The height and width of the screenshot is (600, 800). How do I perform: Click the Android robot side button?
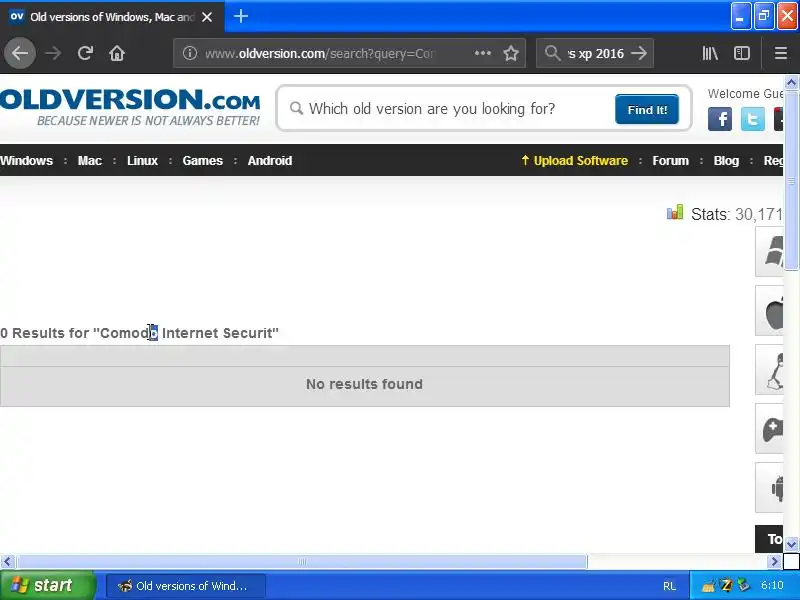click(x=769, y=488)
